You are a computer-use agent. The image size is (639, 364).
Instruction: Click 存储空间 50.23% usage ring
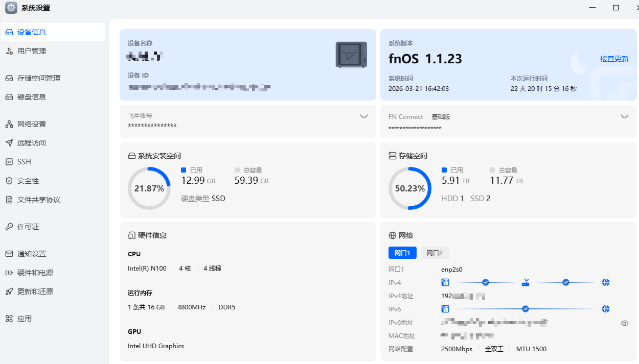(410, 188)
